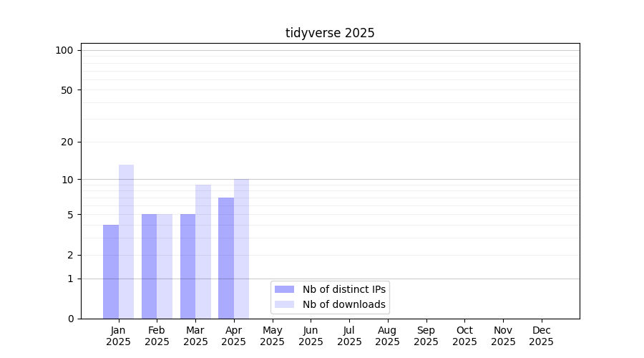This screenshot has height=358, width=644.
Task: Click the Jan 2025 distinct IPs bar
Action: (111, 272)
